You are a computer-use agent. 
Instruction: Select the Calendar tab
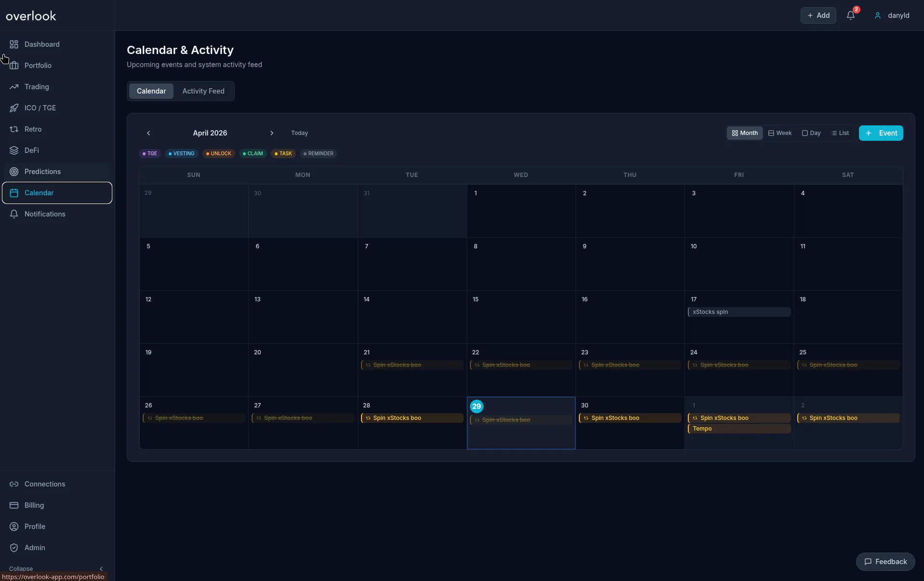click(151, 91)
